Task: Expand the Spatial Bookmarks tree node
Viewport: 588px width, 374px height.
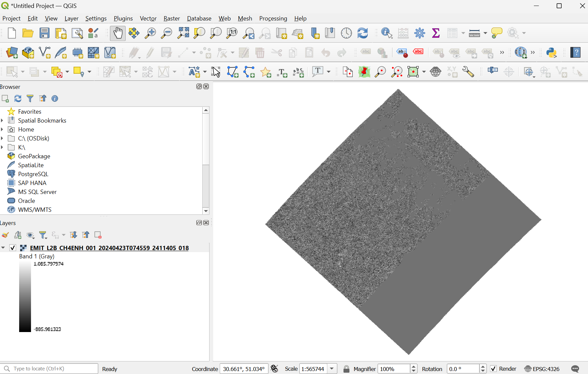Action: [2, 121]
